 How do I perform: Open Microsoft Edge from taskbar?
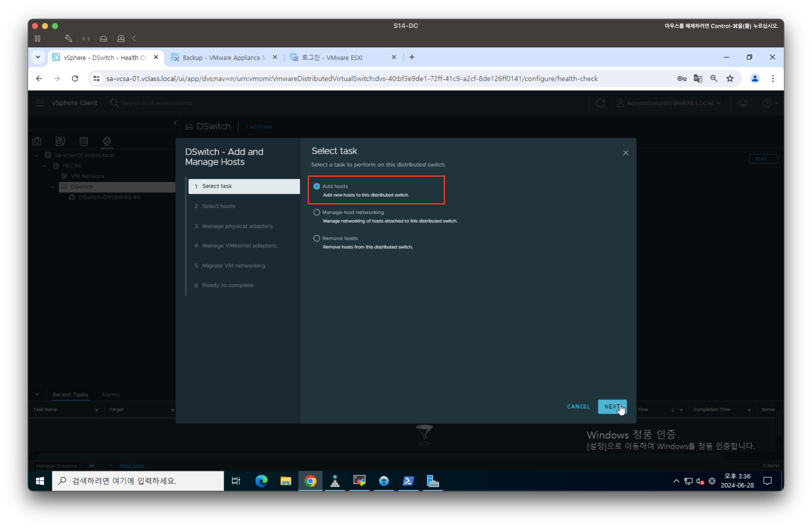click(261, 481)
